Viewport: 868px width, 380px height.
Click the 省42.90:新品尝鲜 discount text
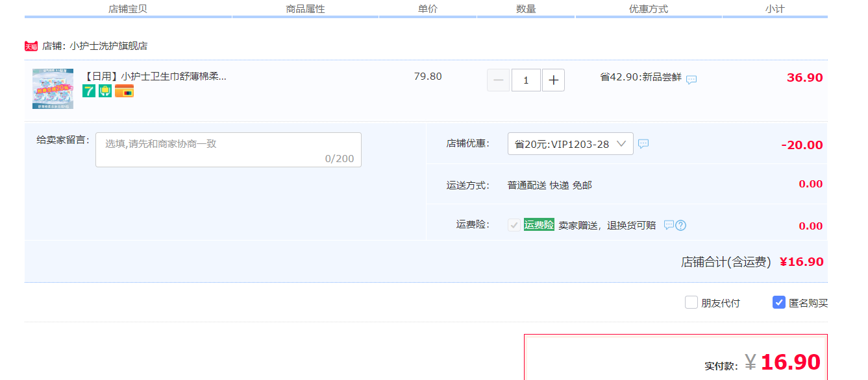coord(641,77)
